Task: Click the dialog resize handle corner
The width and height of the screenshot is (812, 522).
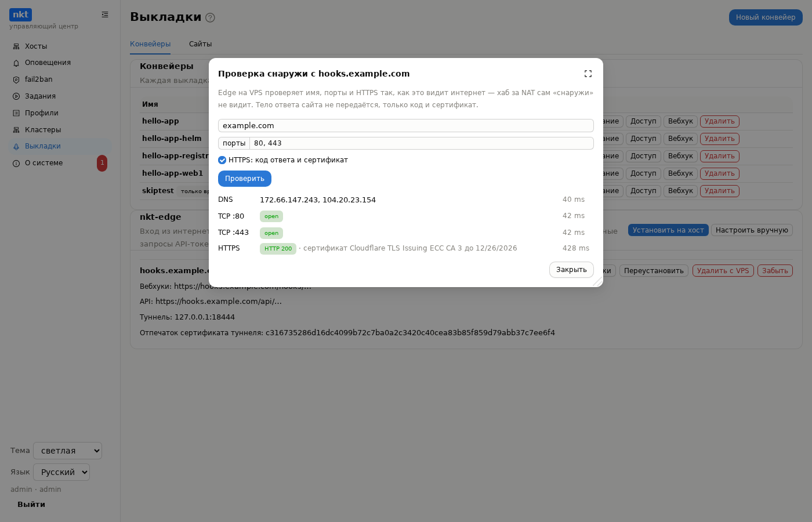Action: pyautogui.click(x=598, y=282)
